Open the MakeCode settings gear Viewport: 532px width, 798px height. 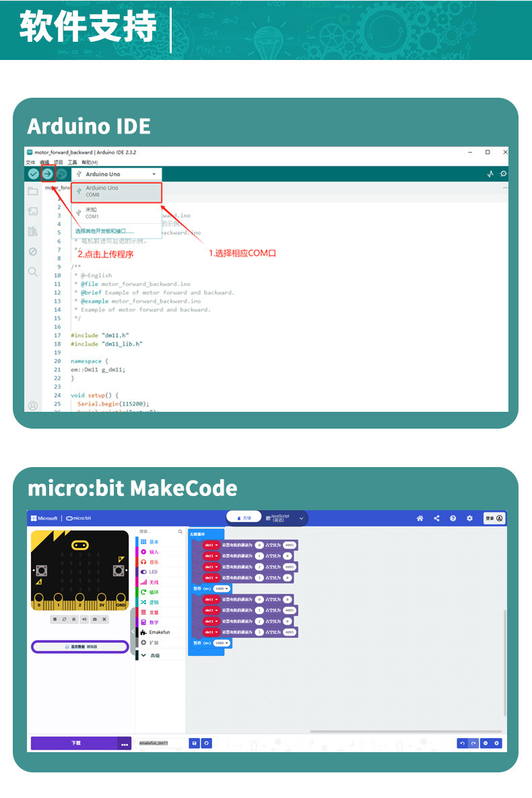click(x=469, y=518)
